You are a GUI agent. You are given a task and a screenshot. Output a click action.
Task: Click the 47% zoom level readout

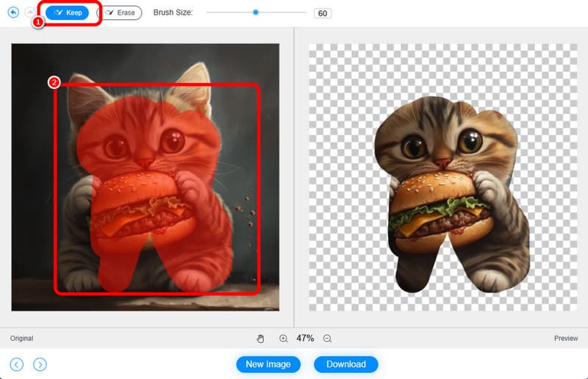coord(305,339)
